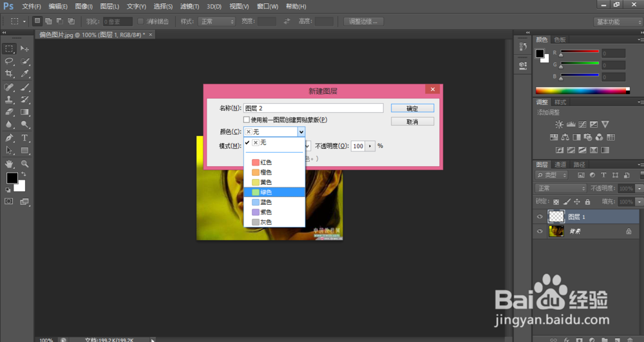Click the 取消 button
The height and width of the screenshot is (342, 644).
pyautogui.click(x=412, y=122)
